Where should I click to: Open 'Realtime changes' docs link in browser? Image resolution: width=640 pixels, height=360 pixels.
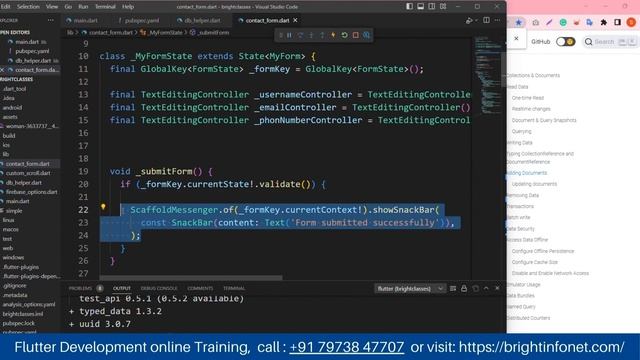click(531, 109)
